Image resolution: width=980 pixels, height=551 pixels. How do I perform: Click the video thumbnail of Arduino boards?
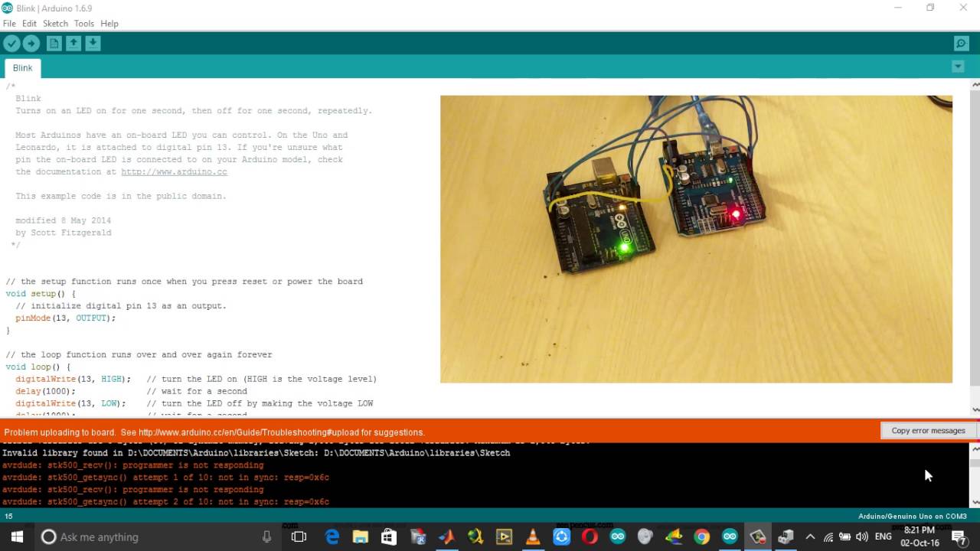point(696,239)
